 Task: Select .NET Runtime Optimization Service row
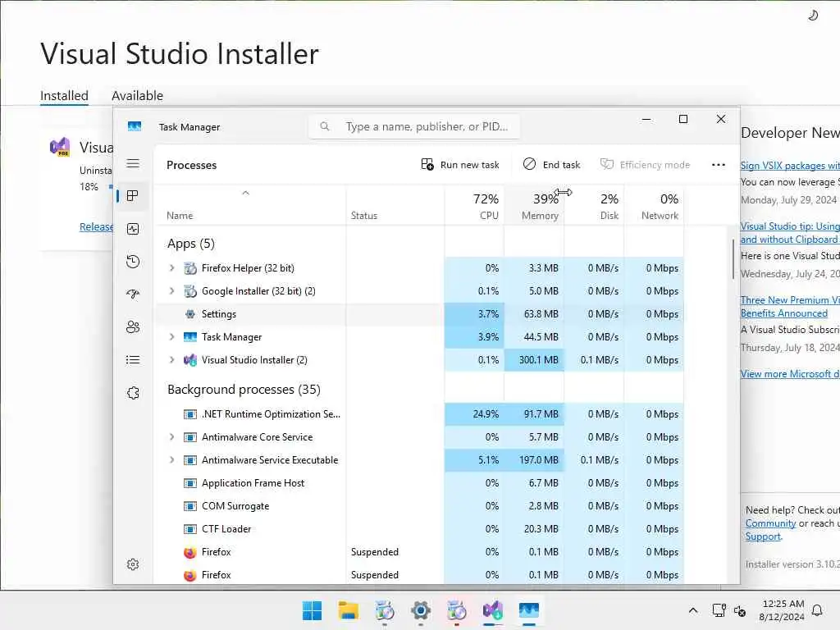(419, 414)
